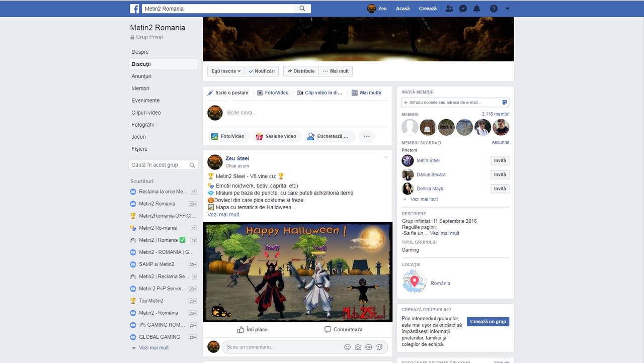
Task: Open the Mai mult options on group header
Action: point(335,71)
